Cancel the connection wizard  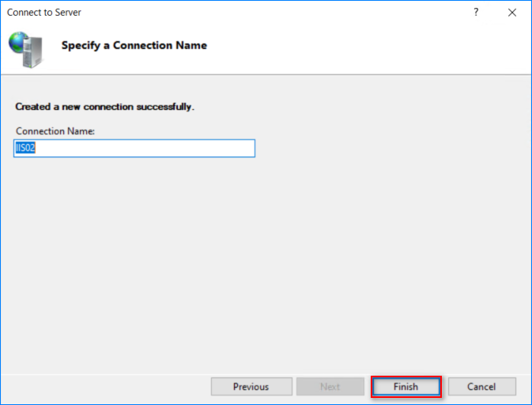pos(481,386)
